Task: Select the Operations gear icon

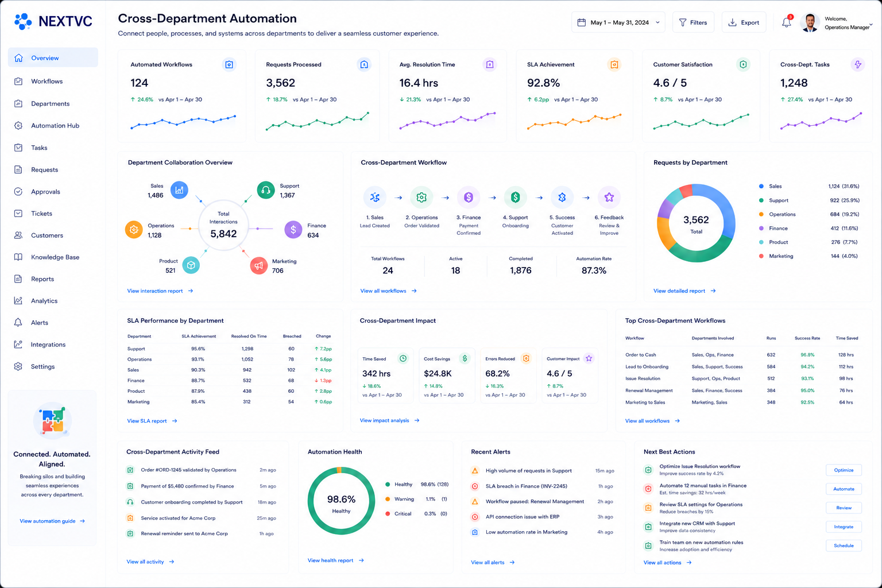Action: pos(134,230)
